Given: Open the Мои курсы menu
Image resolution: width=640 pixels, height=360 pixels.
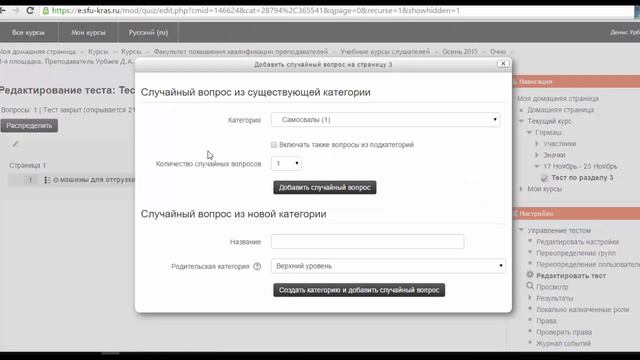Looking at the screenshot, I should pyautogui.click(x=88, y=32).
